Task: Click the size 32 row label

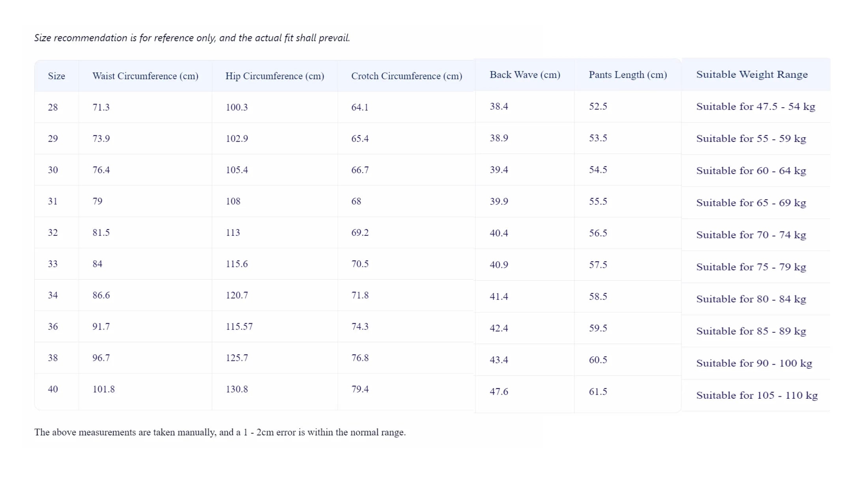Action: tap(53, 233)
